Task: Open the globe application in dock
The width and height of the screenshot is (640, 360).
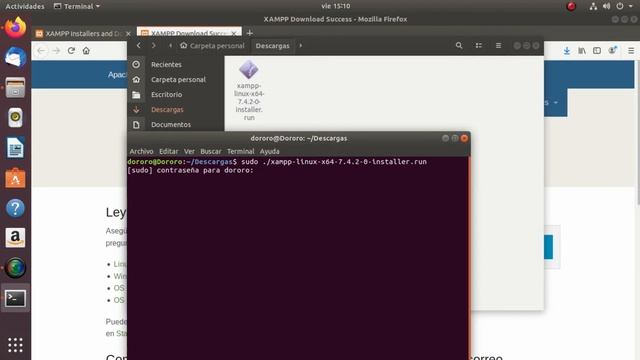Action: [15, 268]
